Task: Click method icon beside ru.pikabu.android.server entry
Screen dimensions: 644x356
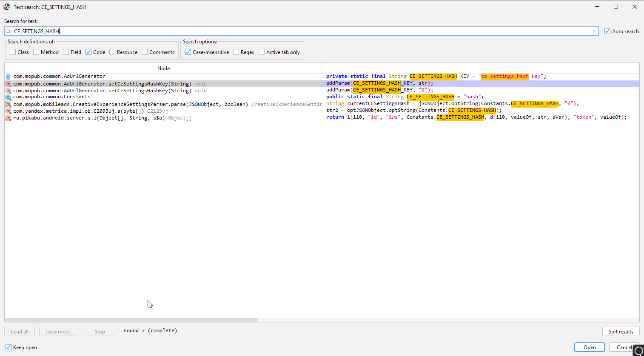Action: pyautogui.click(x=8, y=118)
